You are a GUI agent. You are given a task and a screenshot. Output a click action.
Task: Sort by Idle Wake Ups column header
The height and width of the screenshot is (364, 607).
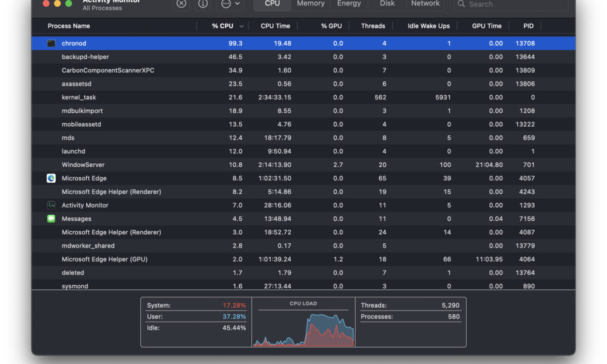click(x=429, y=26)
